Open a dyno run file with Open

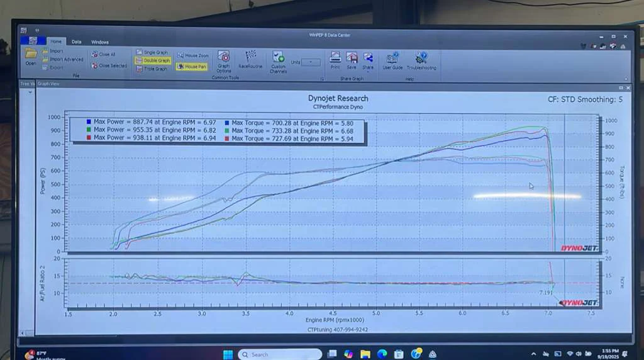click(x=31, y=57)
